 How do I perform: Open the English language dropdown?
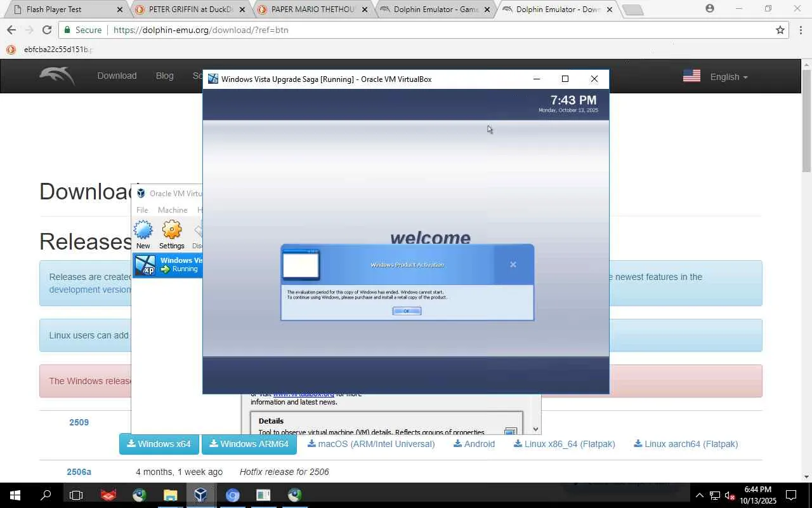[729, 77]
